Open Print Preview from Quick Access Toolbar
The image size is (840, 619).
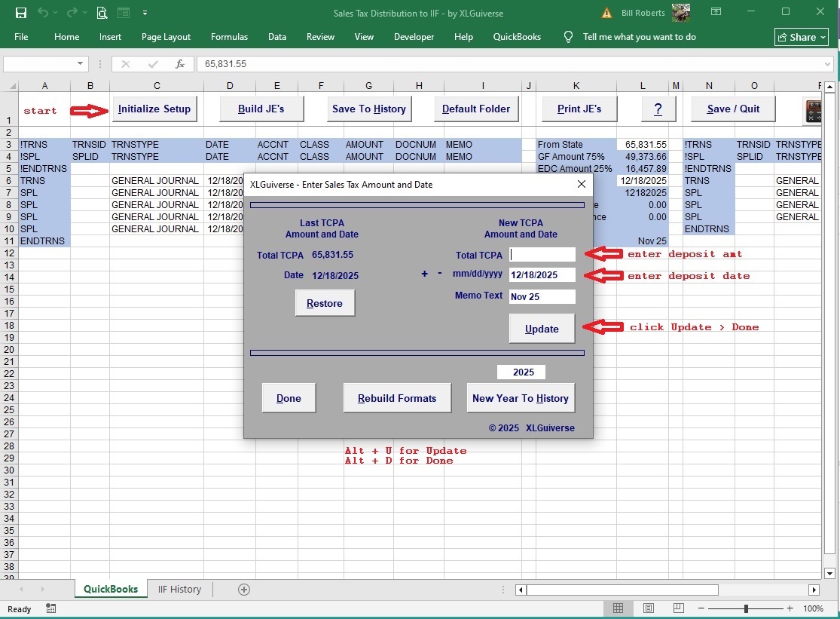click(102, 13)
